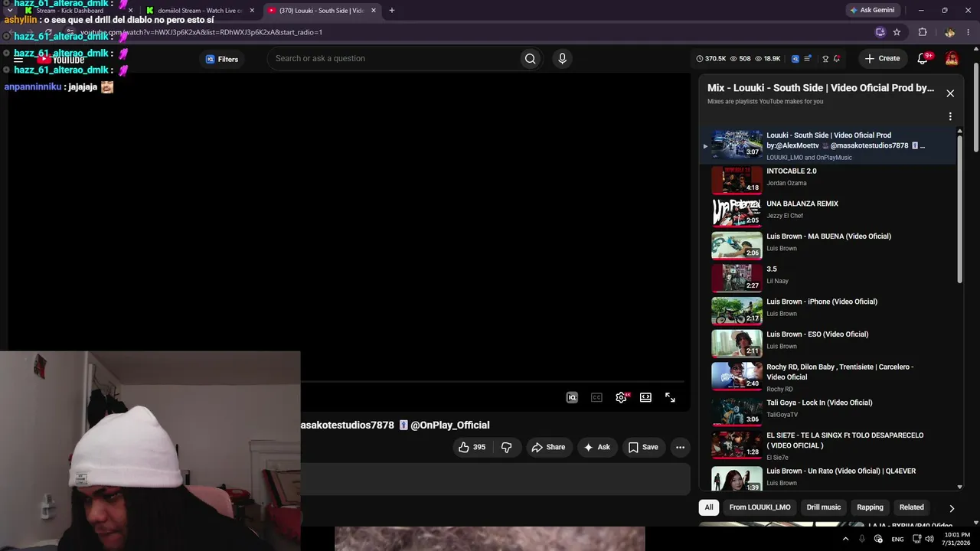
Task: Open the Chrome extensions puzzle icon
Action: coord(923,32)
